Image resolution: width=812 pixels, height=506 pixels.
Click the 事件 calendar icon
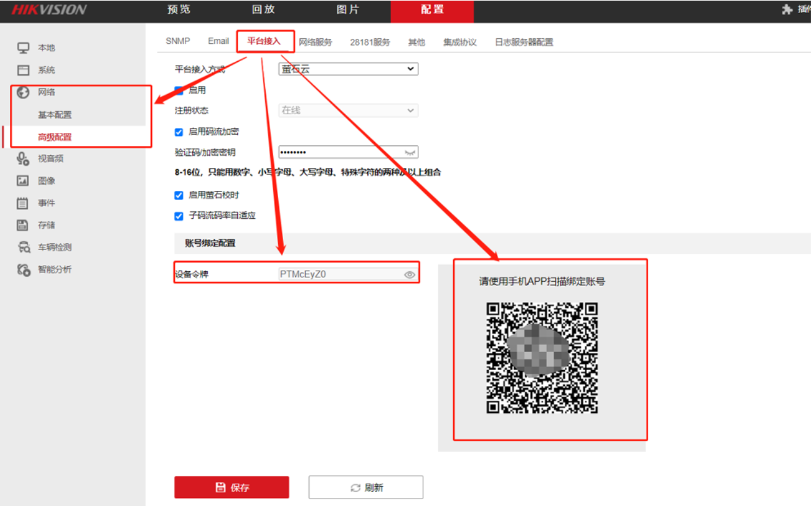point(23,203)
